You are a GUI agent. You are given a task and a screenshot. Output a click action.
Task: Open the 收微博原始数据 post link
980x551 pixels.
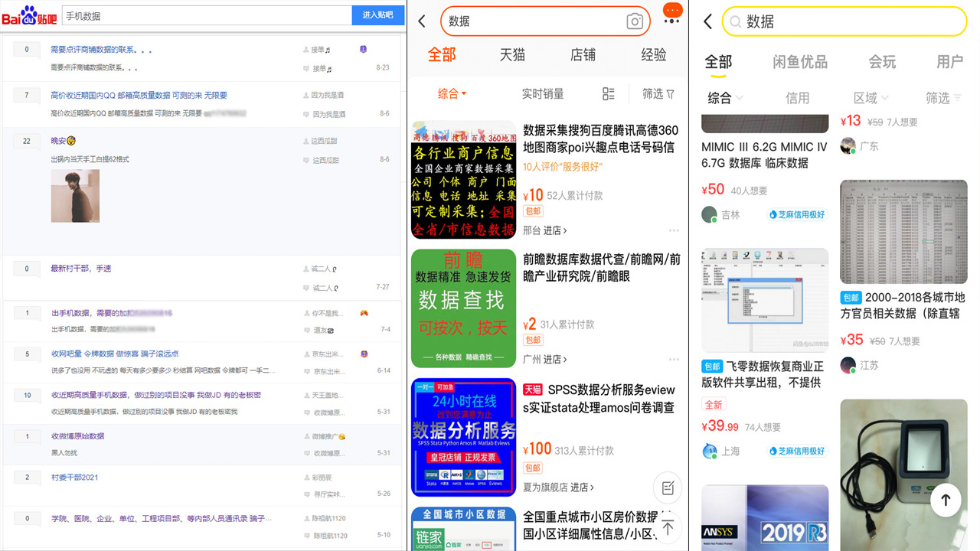[77, 436]
